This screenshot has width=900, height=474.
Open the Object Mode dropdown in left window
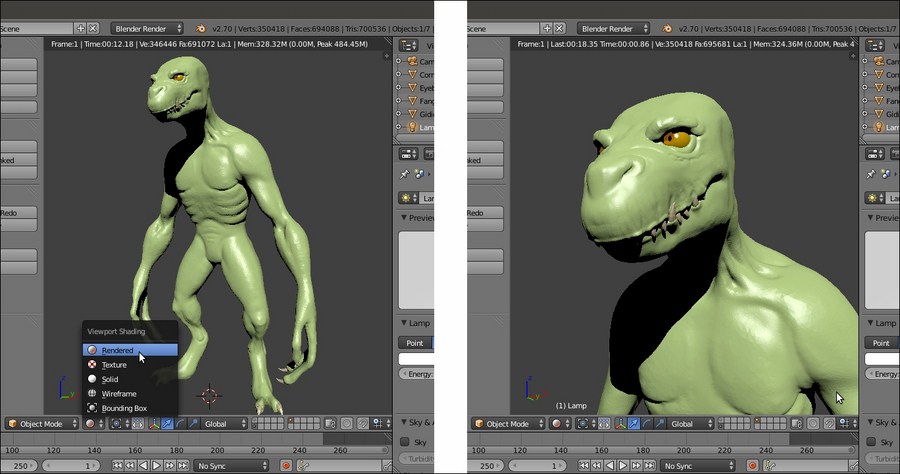(x=42, y=424)
